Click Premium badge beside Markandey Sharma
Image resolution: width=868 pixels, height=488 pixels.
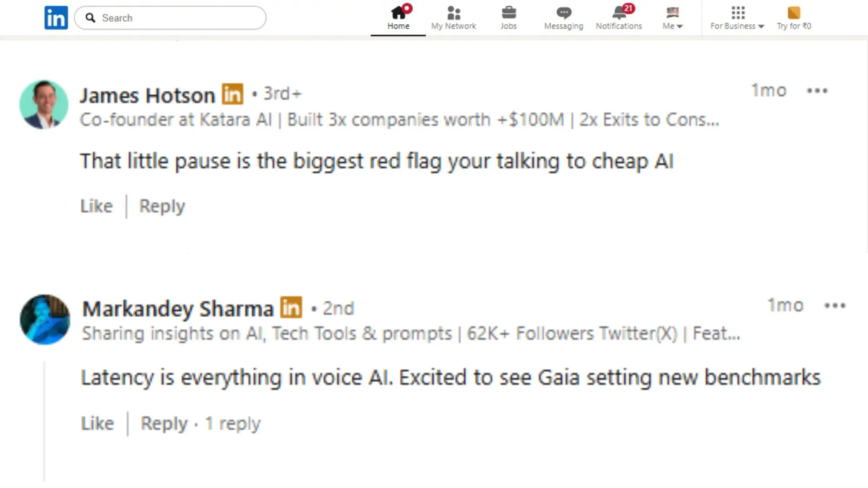pyautogui.click(x=291, y=308)
